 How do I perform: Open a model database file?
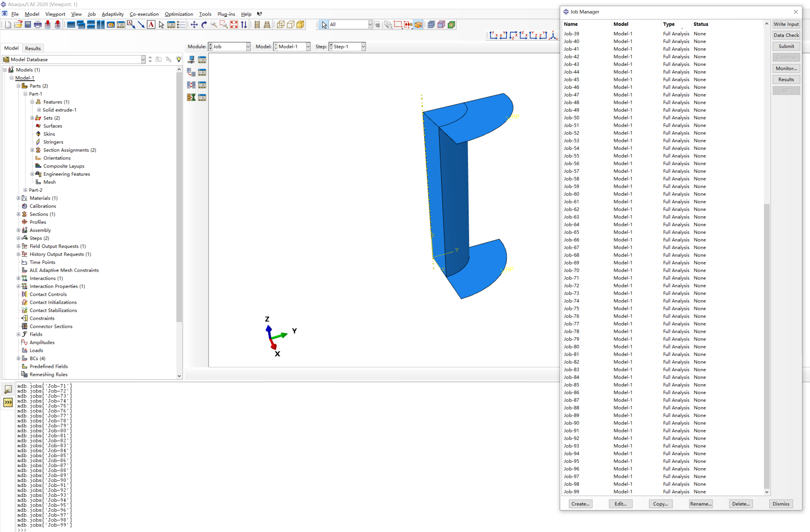[x=18, y=24]
